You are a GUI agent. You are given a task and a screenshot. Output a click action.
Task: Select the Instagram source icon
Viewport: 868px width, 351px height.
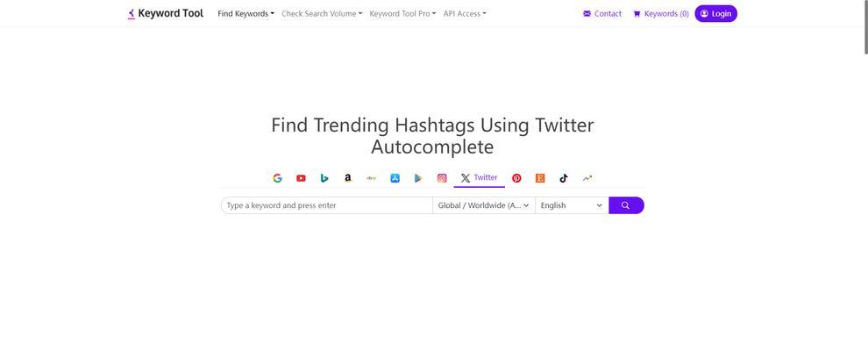442,178
